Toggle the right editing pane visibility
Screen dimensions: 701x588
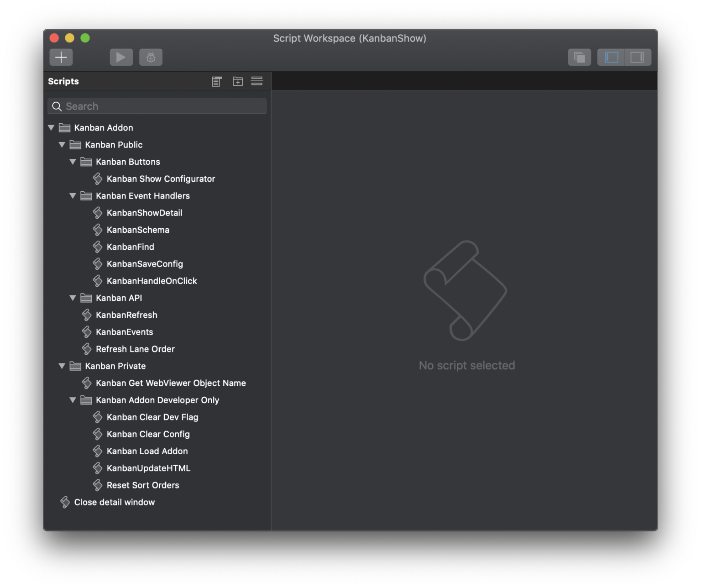click(x=638, y=57)
